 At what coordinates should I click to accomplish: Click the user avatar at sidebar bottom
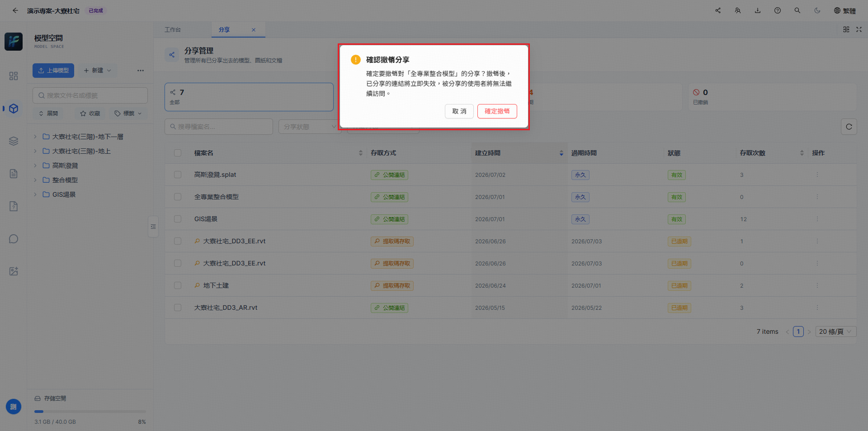pyautogui.click(x=14, y=407)
